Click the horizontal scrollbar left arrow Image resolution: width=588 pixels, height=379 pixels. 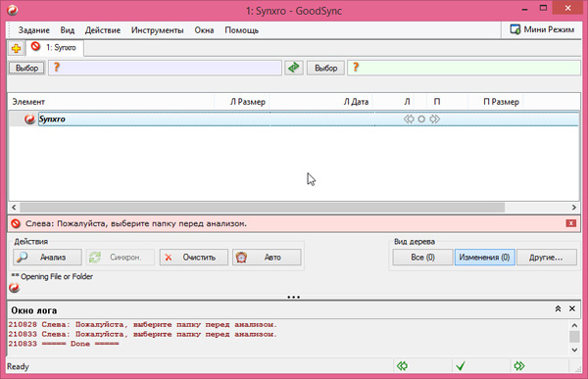(14, 207)
